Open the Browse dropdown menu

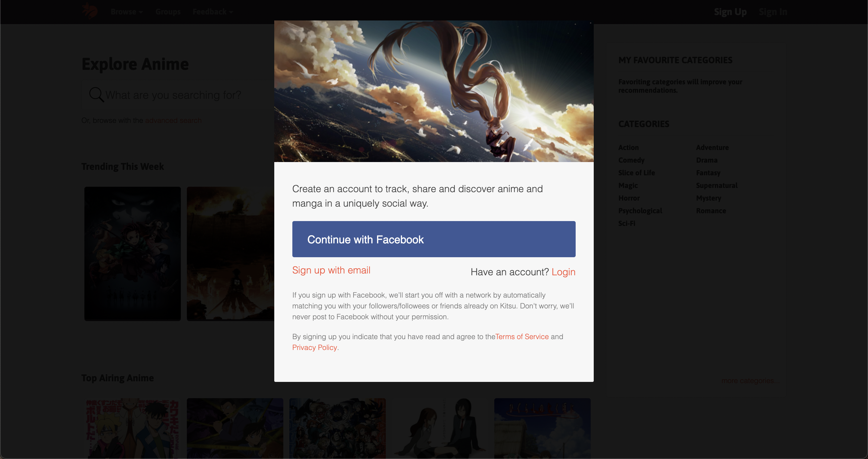(x=127, y=12)
